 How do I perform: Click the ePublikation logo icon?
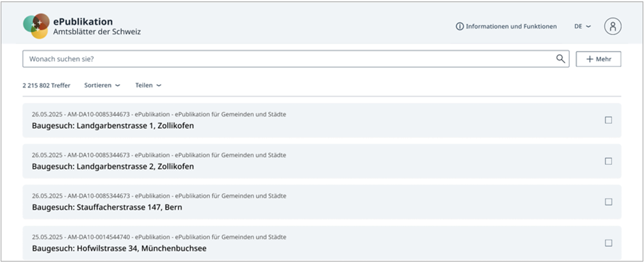36,26
